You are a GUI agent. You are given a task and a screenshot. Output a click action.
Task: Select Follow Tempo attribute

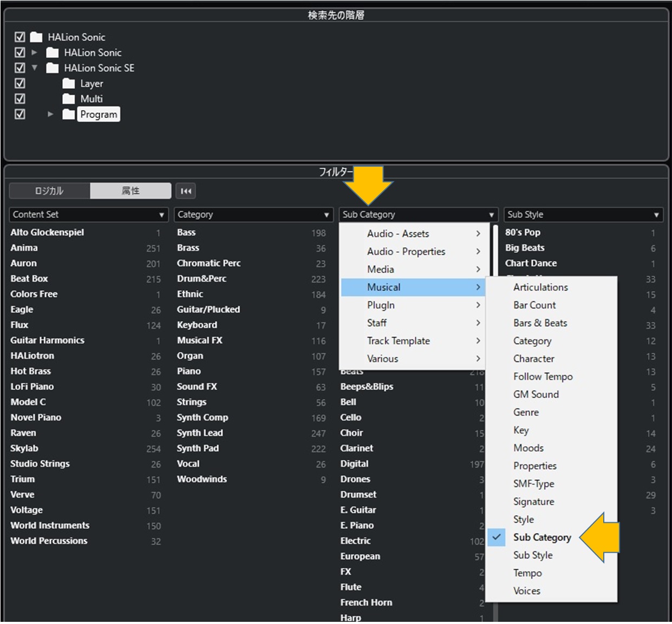(x=551, y=377)
